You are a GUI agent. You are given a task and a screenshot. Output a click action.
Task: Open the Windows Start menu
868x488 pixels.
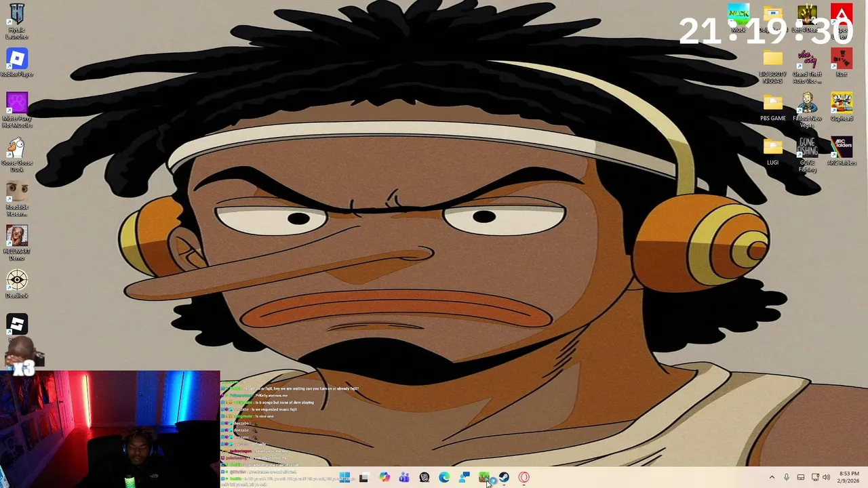(x=344, y=478)
